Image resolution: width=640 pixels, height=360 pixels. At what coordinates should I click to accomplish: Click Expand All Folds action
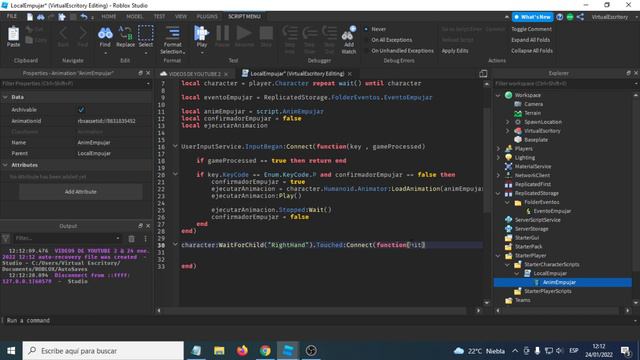tap(531, 40)
